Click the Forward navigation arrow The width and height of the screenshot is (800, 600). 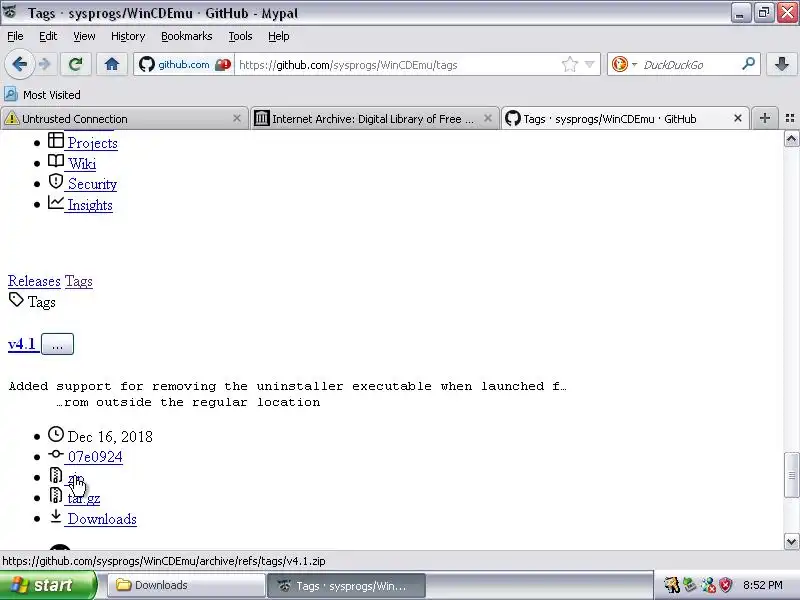[x=45, y=64]
